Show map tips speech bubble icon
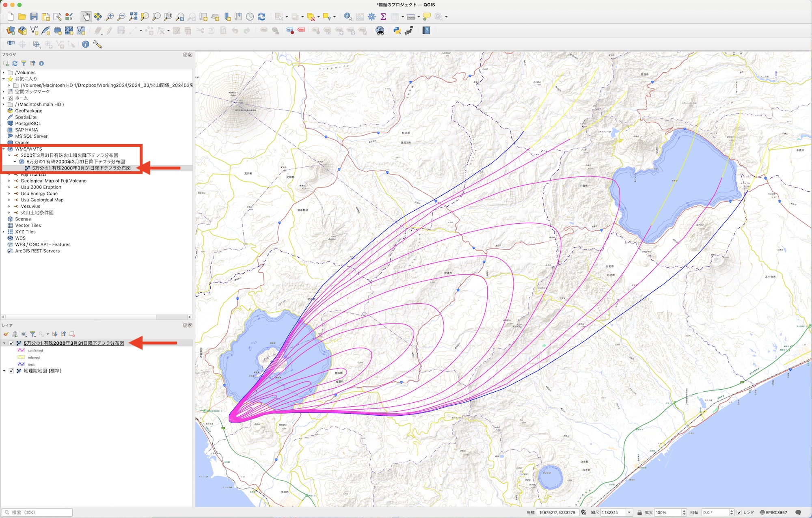 [427, 17]
